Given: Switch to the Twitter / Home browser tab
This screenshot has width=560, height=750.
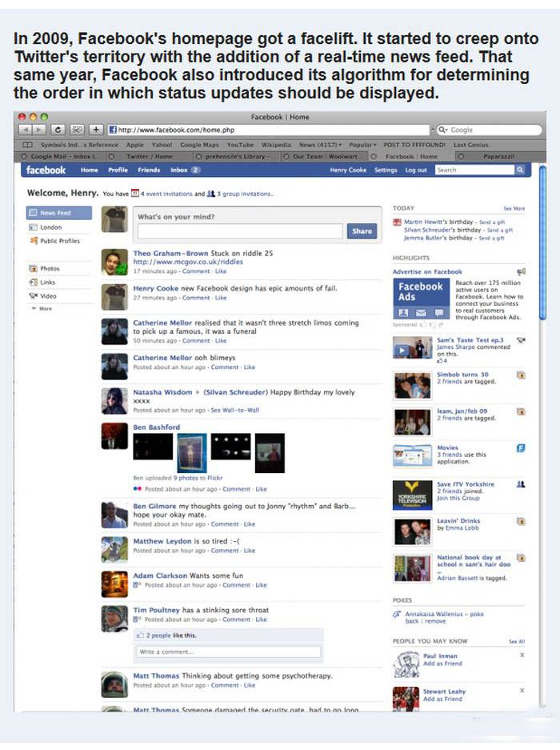Looking at the screenshot, I should click(x=149, y=157).
